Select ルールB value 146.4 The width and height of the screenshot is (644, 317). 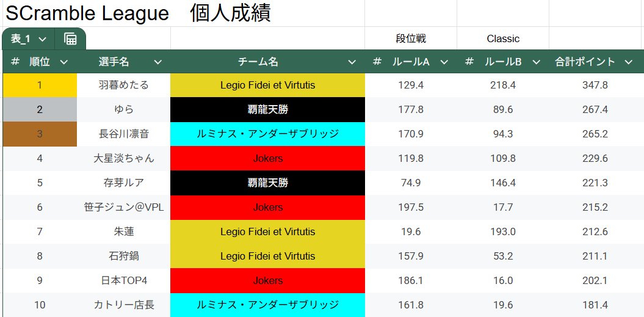pos(503,183)
